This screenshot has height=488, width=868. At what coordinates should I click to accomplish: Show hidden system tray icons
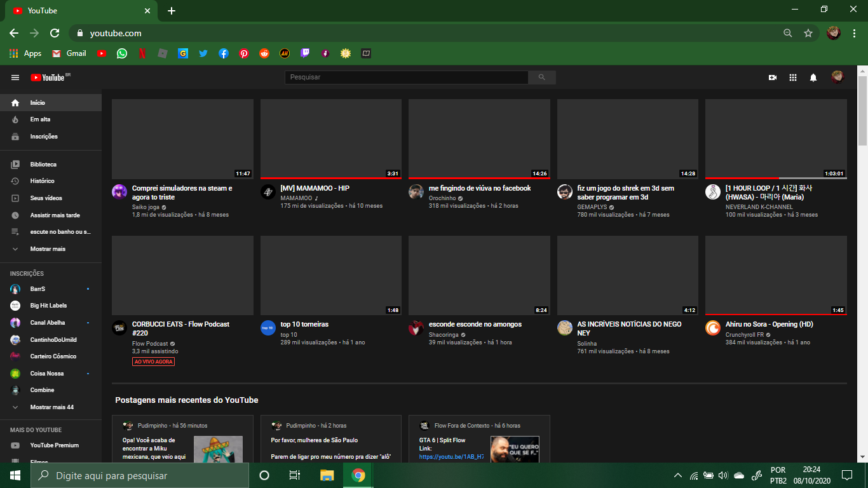click(678, 475)
